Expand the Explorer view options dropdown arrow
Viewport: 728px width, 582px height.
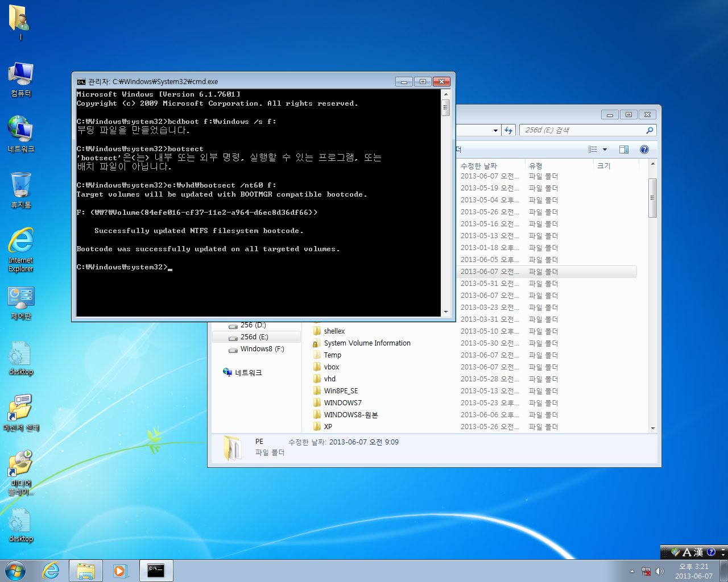605,149
